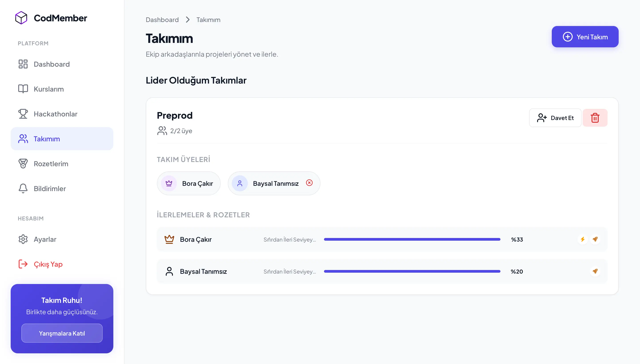Click the Ayarlar gear icon
The width and height of the screenshot is (640, 364).
[23, 239]
